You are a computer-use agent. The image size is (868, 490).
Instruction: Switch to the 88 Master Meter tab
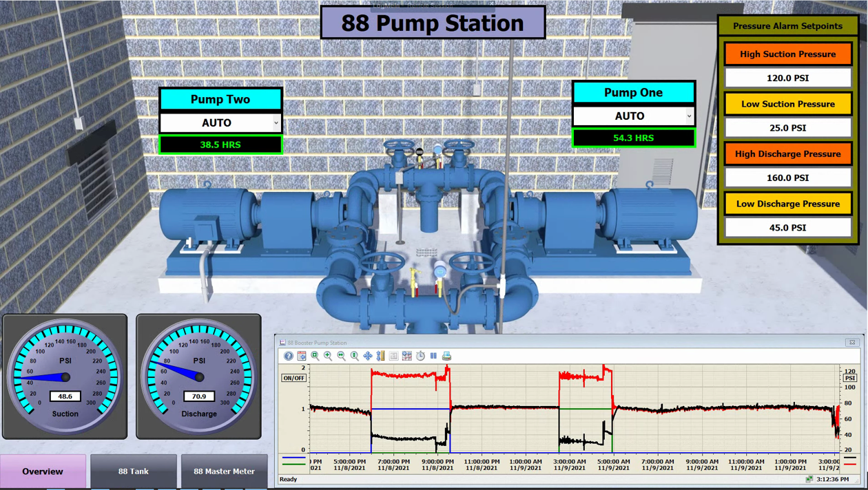click(224, 471)
